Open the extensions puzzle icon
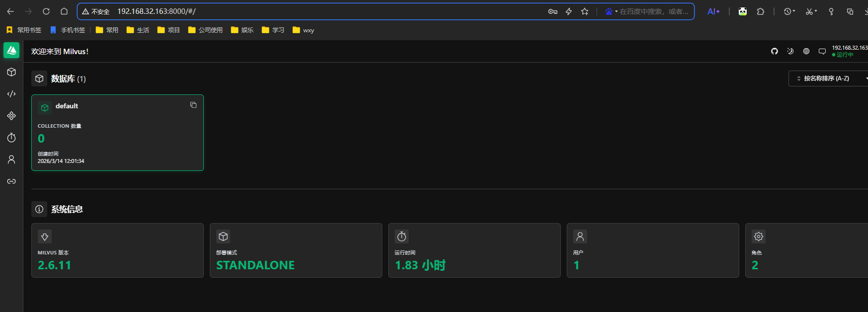The height and width of the screenshot is (312, 868). click(761, 11)
